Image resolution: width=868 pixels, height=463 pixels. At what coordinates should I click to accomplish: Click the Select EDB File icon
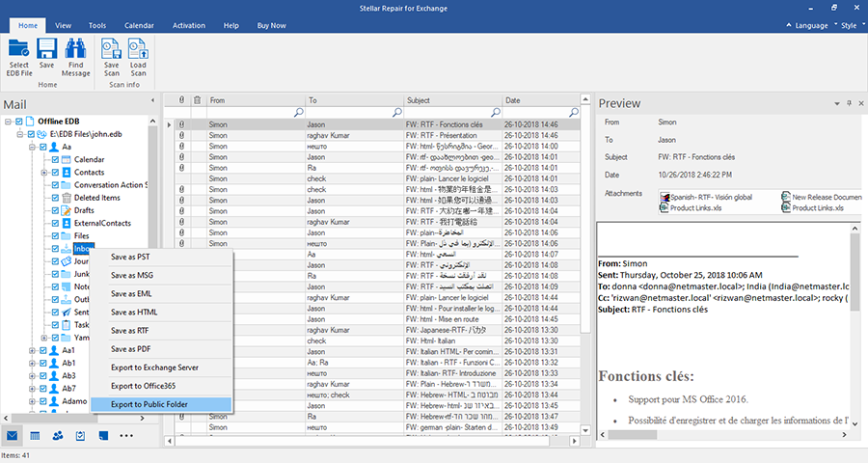[x=19, y=49]
